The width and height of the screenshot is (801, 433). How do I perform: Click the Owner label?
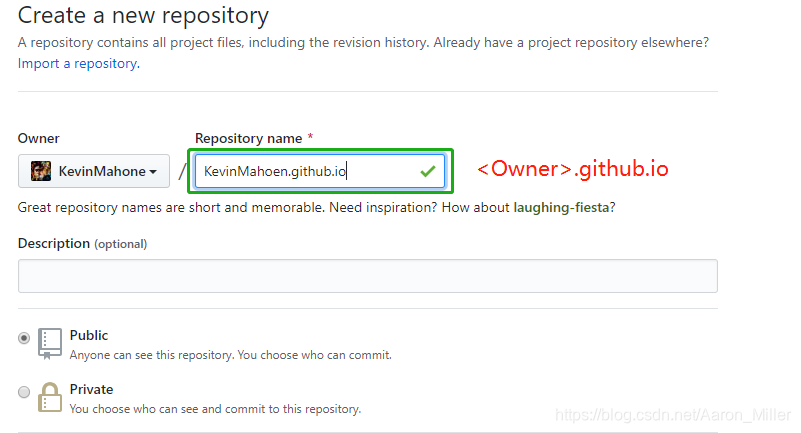pyautogui.click(x=38, y=138)
